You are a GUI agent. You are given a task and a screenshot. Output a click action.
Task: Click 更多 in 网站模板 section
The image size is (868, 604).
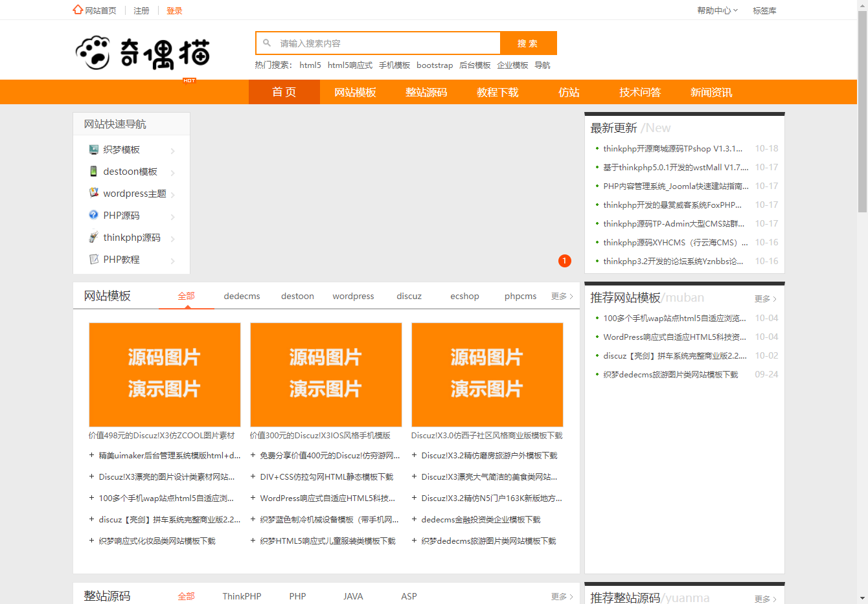click(x=562, y=296)
